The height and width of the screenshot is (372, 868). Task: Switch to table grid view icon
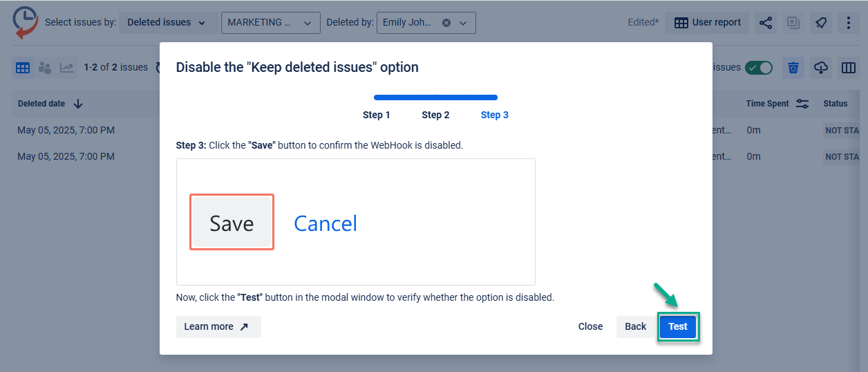click(23, 68)
